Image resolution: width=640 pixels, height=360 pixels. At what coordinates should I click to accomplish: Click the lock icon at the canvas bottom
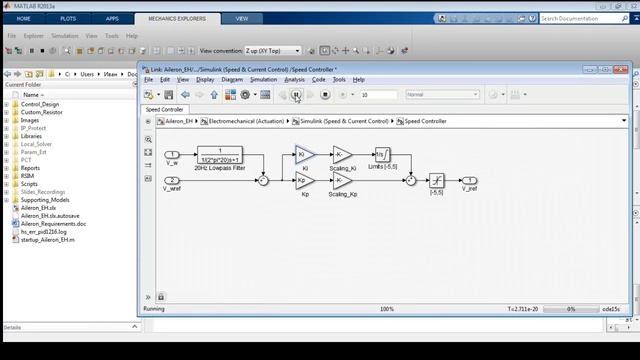[x=161, y=297]
